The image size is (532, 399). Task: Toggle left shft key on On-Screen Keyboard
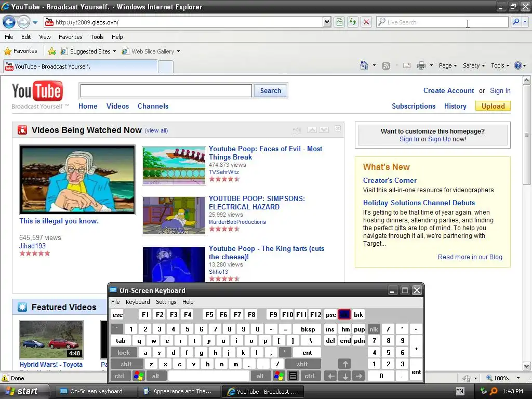[x=126, y=364]
